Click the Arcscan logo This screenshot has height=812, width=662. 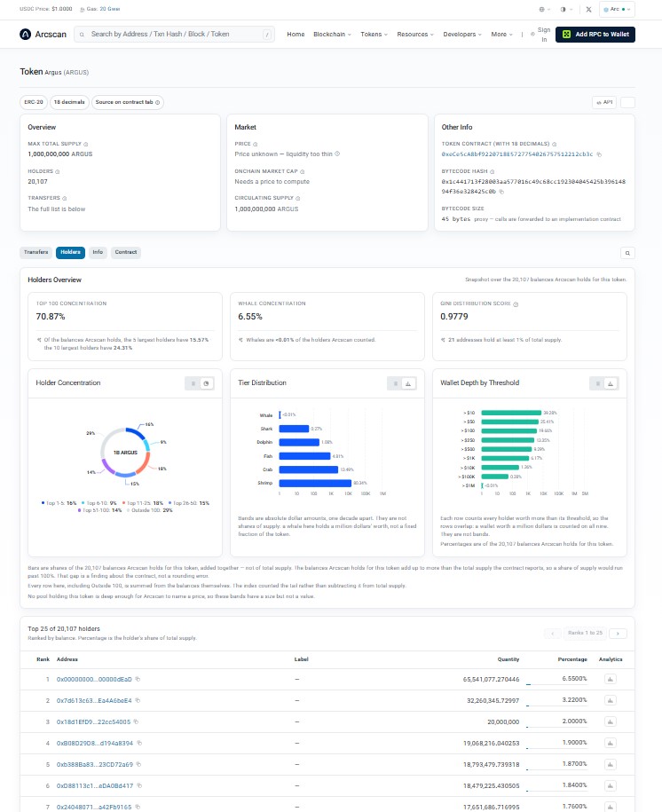pos(43,35)
